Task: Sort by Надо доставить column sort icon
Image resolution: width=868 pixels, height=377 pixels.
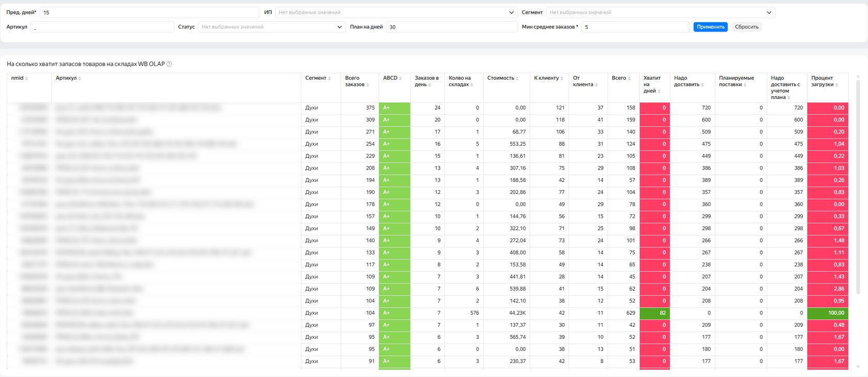Action: 703,85
